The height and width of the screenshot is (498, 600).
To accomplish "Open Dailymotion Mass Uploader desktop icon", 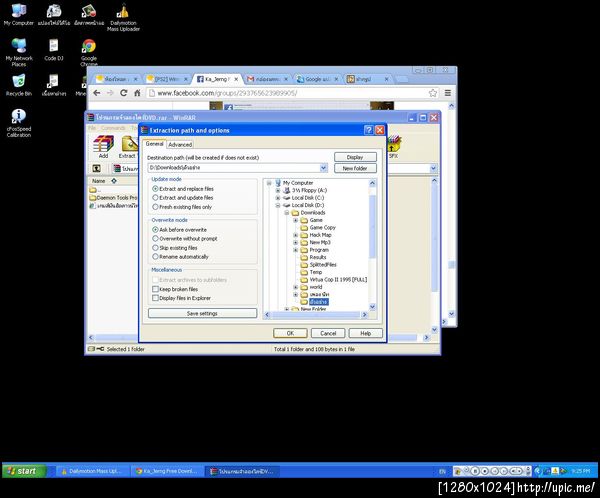I will tap(123, 18).
